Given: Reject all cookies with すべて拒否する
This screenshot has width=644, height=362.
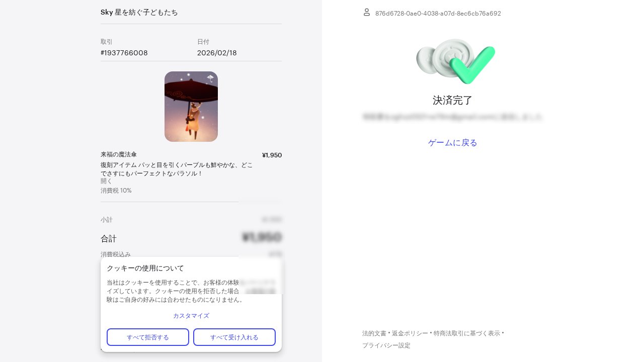Looking at the screenshot, I should pyautogui.click(x=148, y=337).
